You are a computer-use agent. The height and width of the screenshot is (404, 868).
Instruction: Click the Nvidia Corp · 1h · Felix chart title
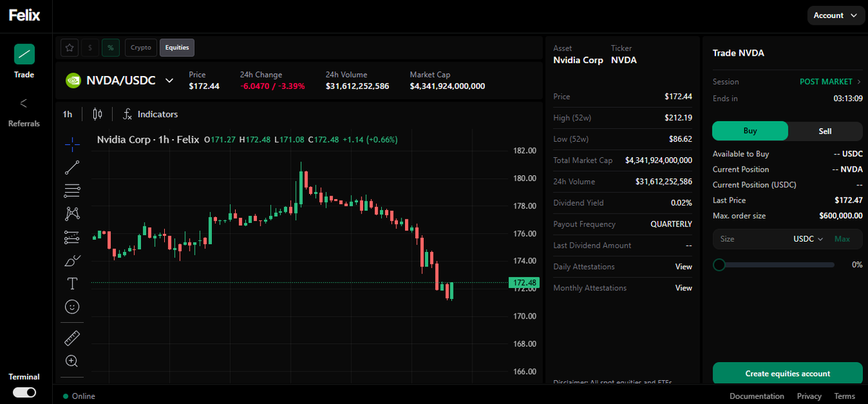tap(148, 140)
